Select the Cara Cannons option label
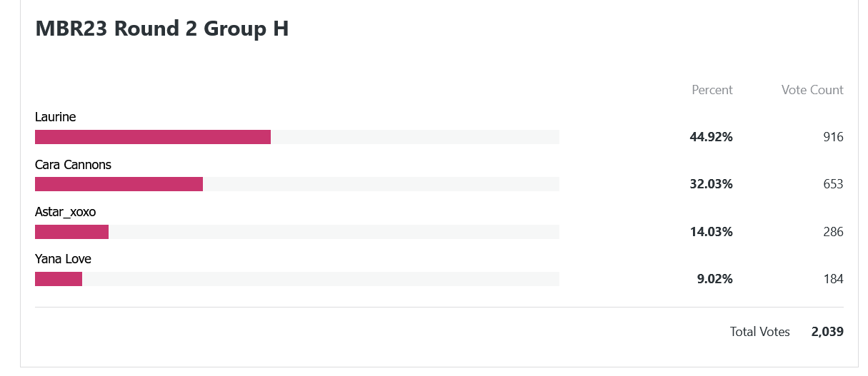 point(73,165)
